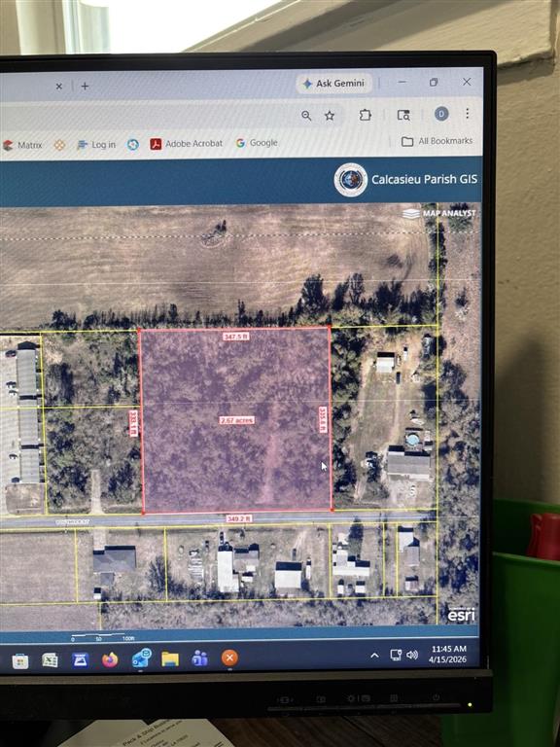Open the side panel search icon
The image size is (560, 747).
pos(403,115)
